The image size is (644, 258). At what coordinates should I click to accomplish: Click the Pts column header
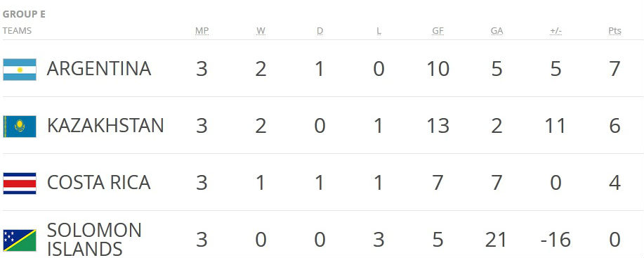coord(615,31)
